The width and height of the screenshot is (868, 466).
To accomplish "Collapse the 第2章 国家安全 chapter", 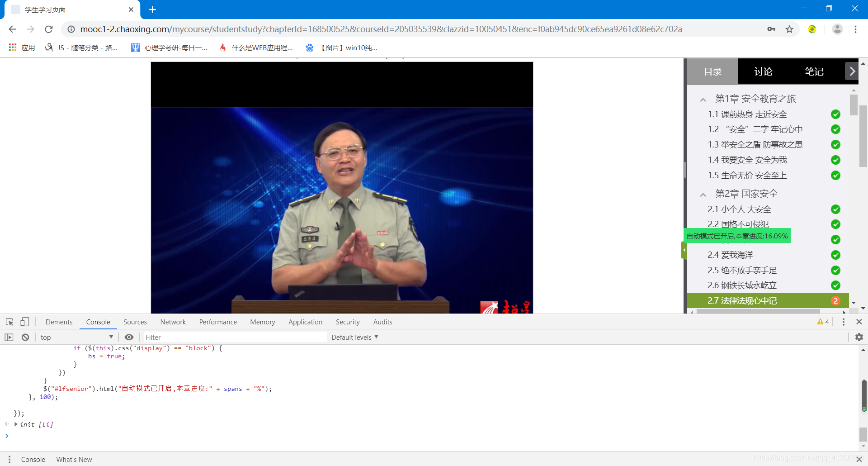I will [703, 194].
